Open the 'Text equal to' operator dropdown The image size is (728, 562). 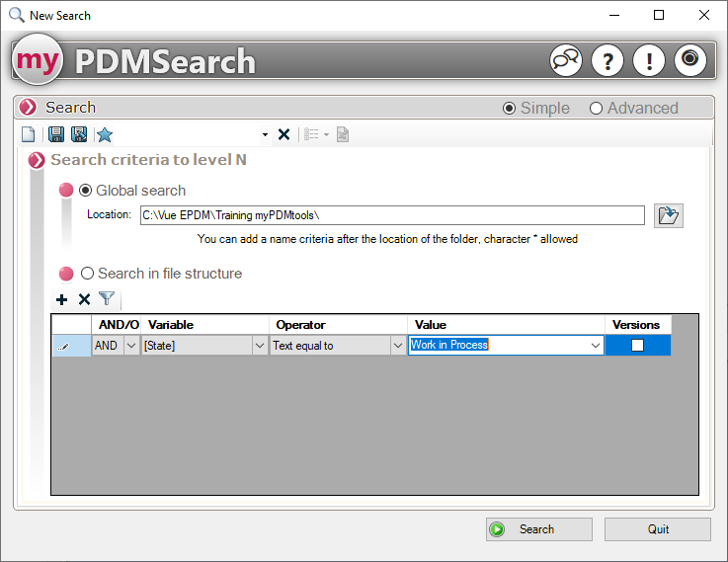[398, 346]
